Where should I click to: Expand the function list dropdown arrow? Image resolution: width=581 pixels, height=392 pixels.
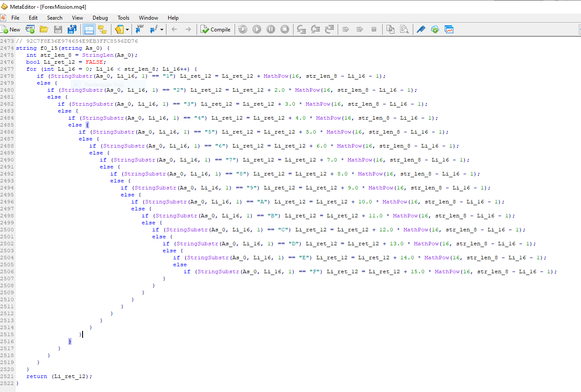[x=162, y=30]
